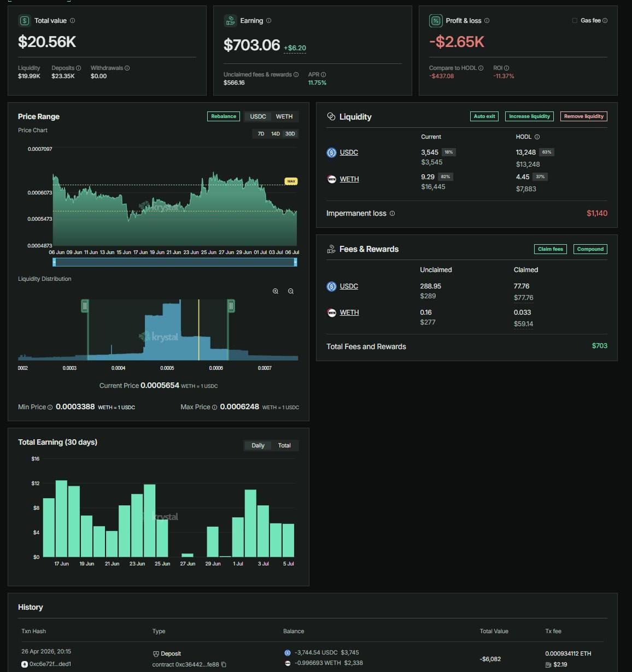Enable the Gas fee checkbox
Viewport: 632px width, 672px height.
(x=575, y=20)
